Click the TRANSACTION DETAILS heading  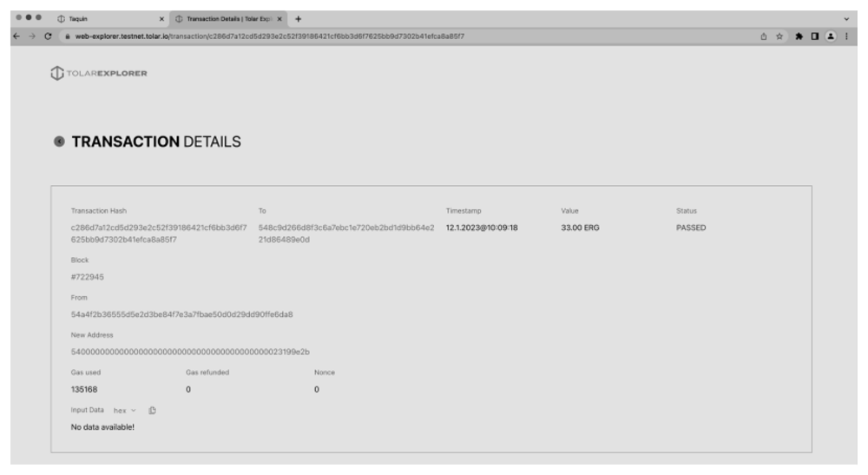156,142
